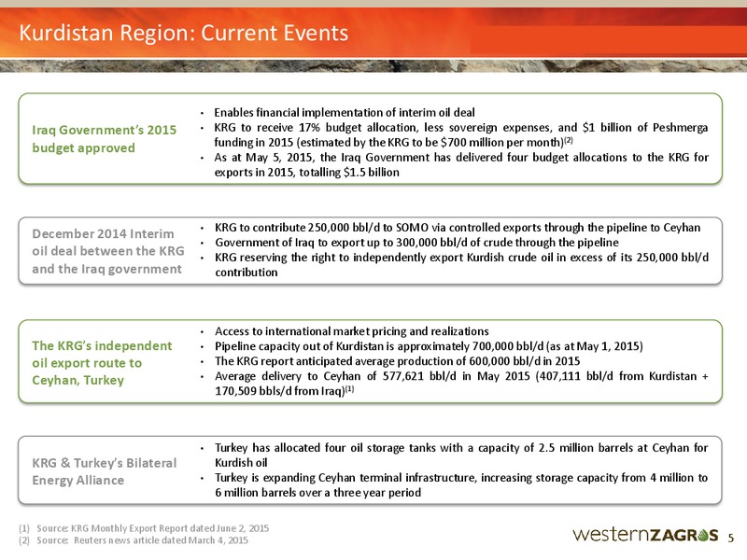Click footnote (2) Reuters news article source
The width and height of the screenshot is (747, 560).
(134, 540)
